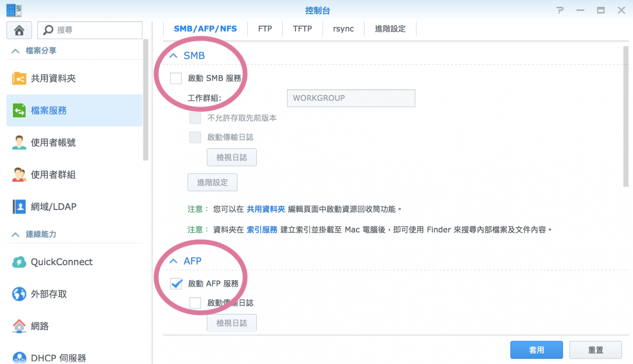Collapse the SMB section chevron
This screenshot has height=364, width=633.
coord(173,56)
